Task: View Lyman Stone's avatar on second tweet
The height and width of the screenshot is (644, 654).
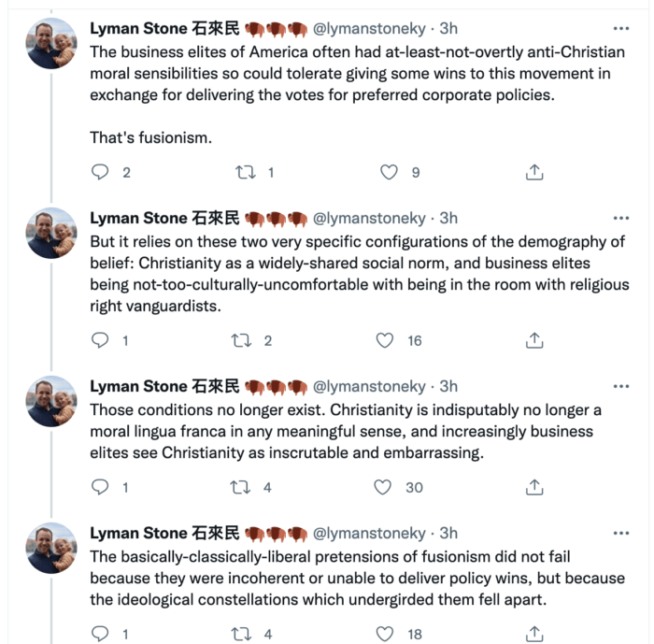Action: (51, 233)
